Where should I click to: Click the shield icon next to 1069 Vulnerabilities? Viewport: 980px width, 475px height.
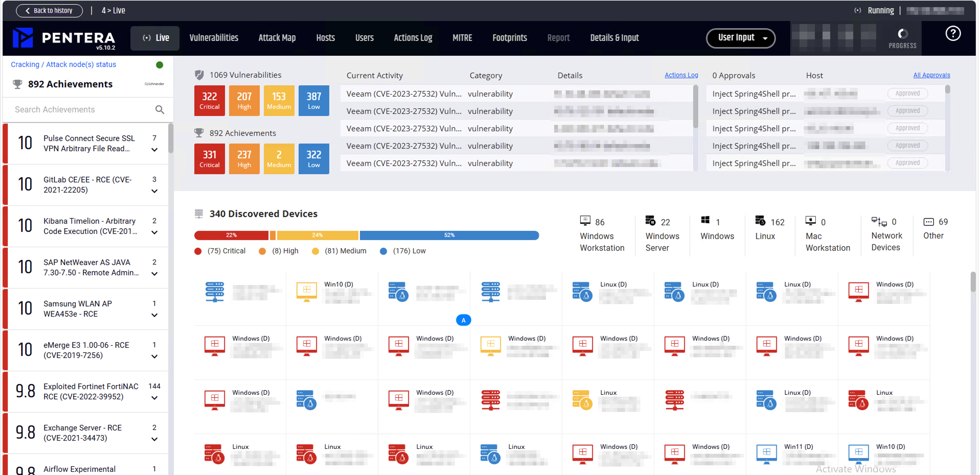(x=199, y=75)
